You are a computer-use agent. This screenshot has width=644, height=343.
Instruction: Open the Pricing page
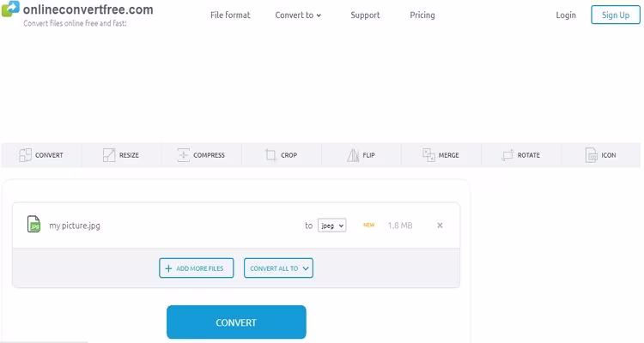[422, 15]
